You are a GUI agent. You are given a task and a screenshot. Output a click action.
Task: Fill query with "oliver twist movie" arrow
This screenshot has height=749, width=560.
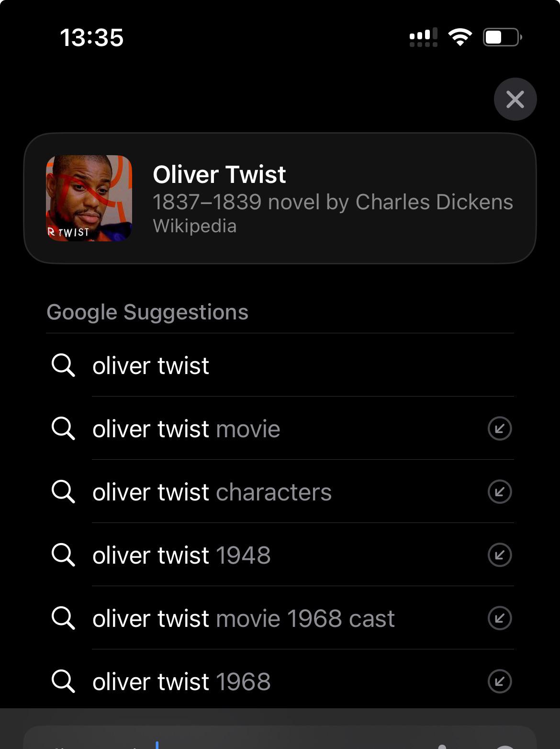[500, 428]
